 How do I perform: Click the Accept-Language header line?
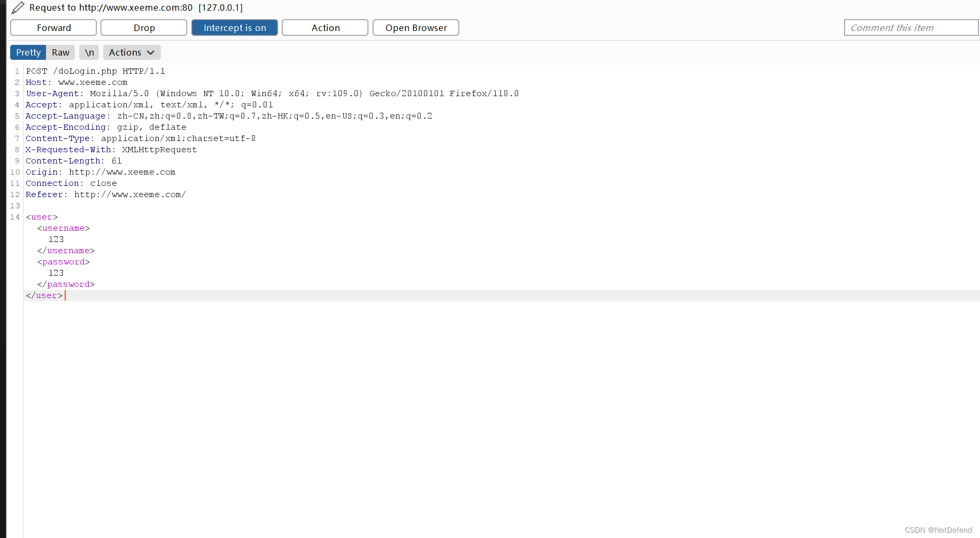click(x=229, y=116)
